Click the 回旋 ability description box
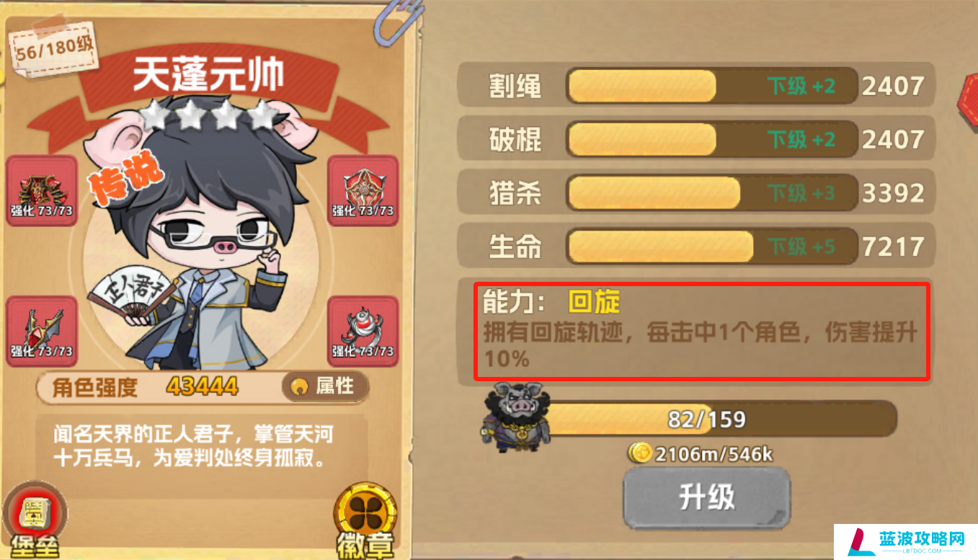978x560 pixels. (x=701, y=331)
